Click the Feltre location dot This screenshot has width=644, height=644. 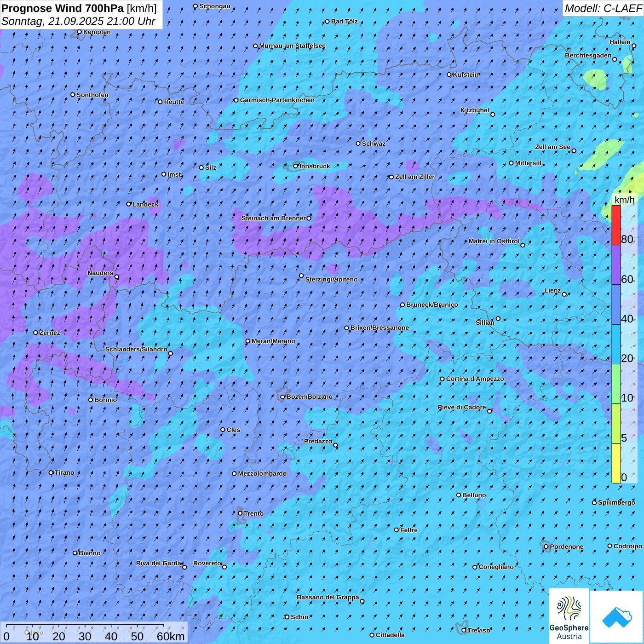pyautogui.click(x=397, y=530)
